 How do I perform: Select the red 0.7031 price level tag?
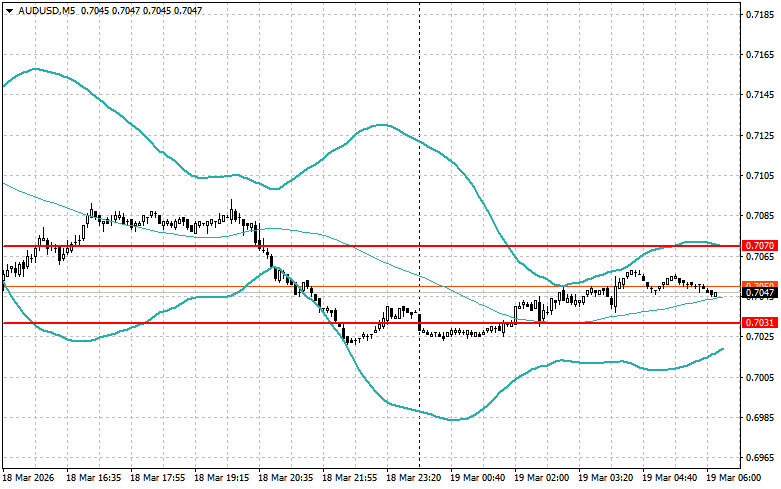click(x=761, y=323)
